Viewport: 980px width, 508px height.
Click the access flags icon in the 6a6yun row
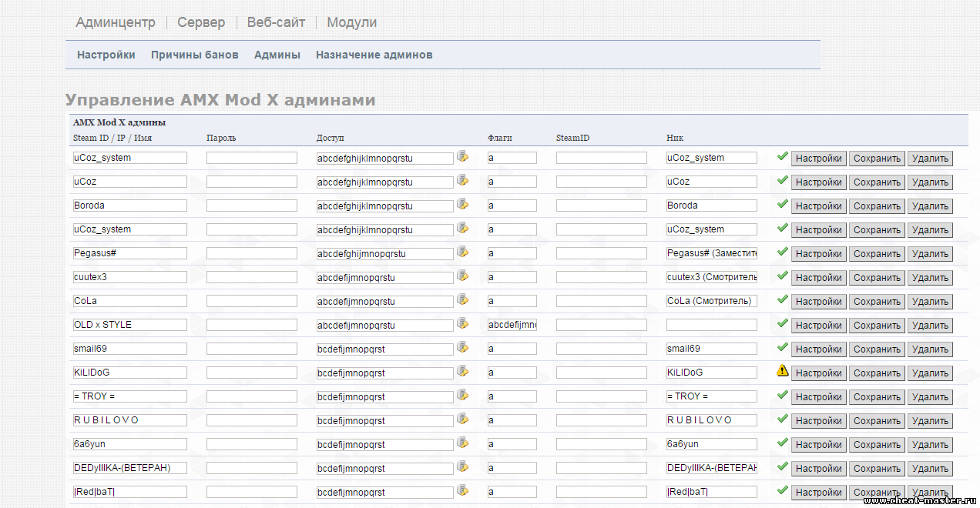coord(462,443)
